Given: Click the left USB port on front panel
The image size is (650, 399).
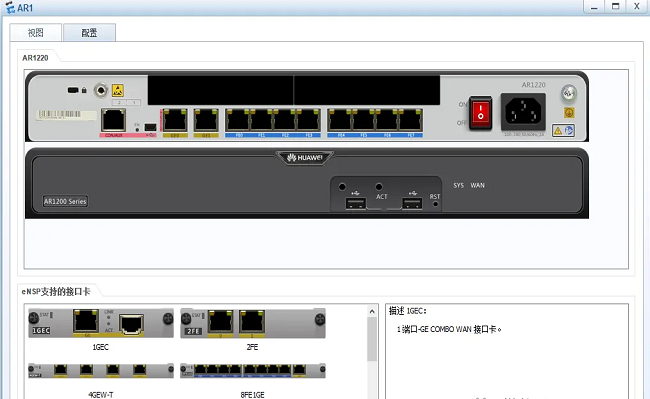Looking at the screenshot, I should [x=356, y=203].
